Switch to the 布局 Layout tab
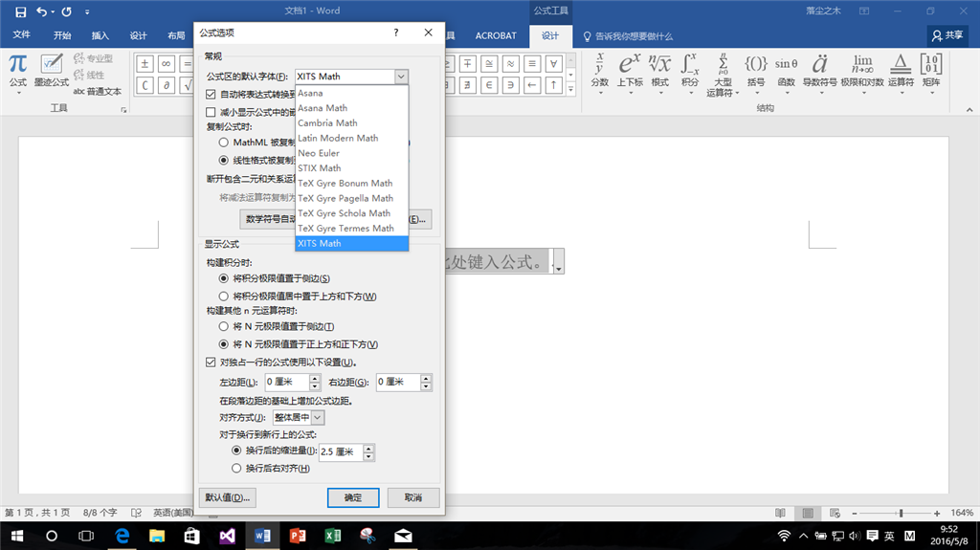 tap(176, 35)
